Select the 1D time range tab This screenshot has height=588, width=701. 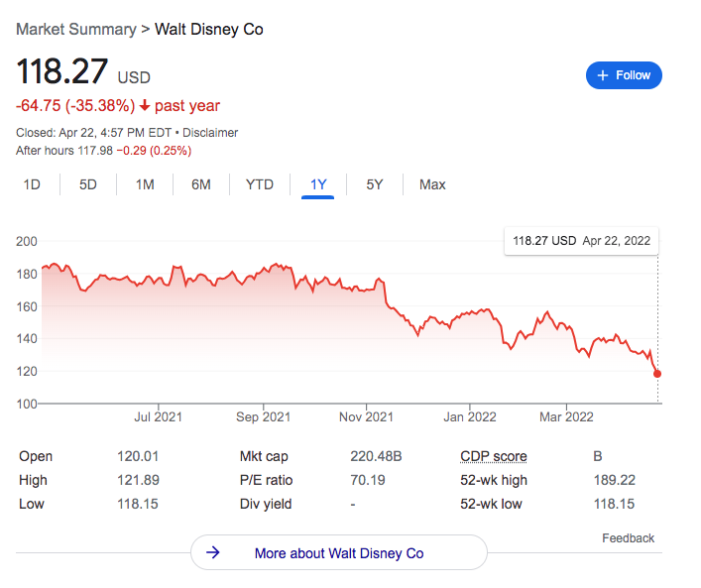[x=32, y=184]
